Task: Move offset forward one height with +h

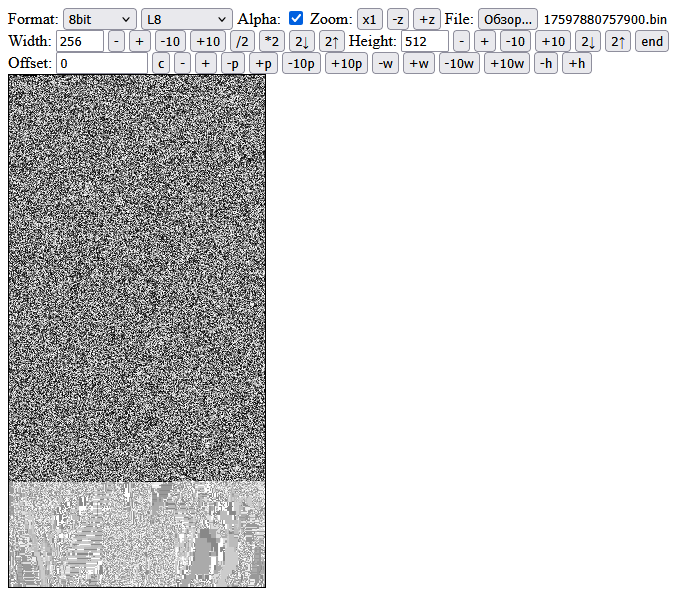Action: coord(577,64)
